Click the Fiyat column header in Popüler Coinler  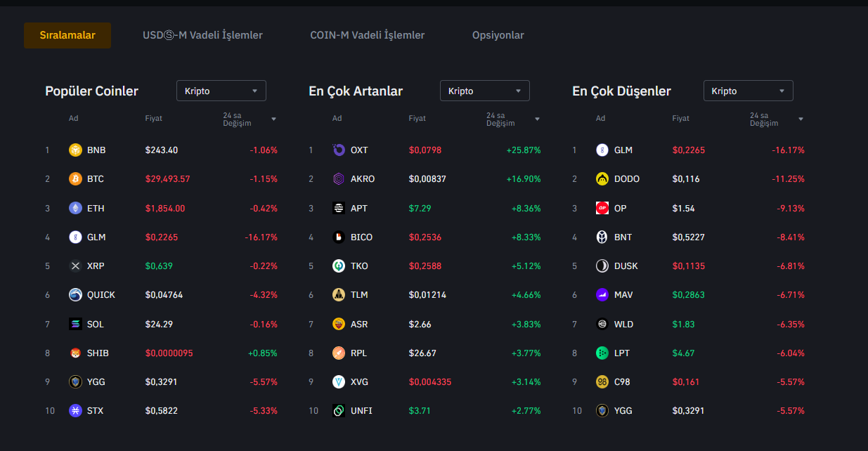pyautogui.click(x=153, y=118)
